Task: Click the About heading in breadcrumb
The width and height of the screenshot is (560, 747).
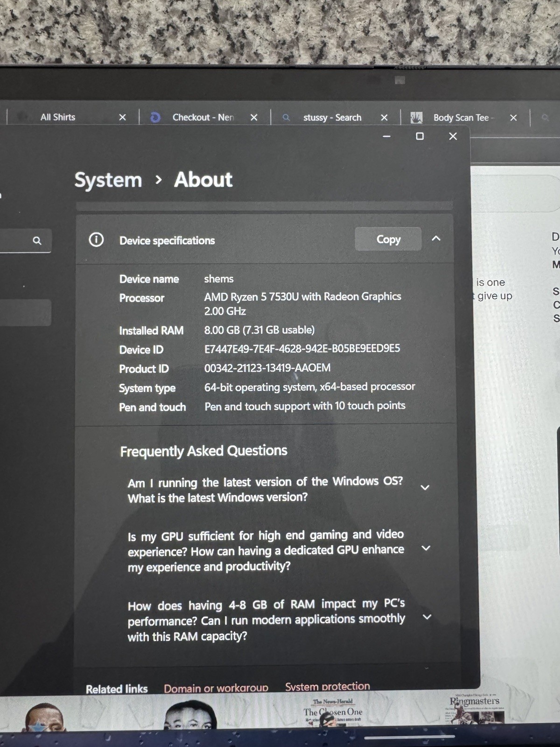Action: pos(203,180)
